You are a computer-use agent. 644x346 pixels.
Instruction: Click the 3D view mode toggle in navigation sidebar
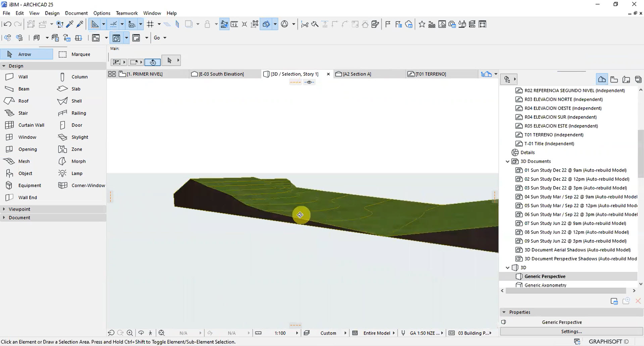click(x=602, y=79)
